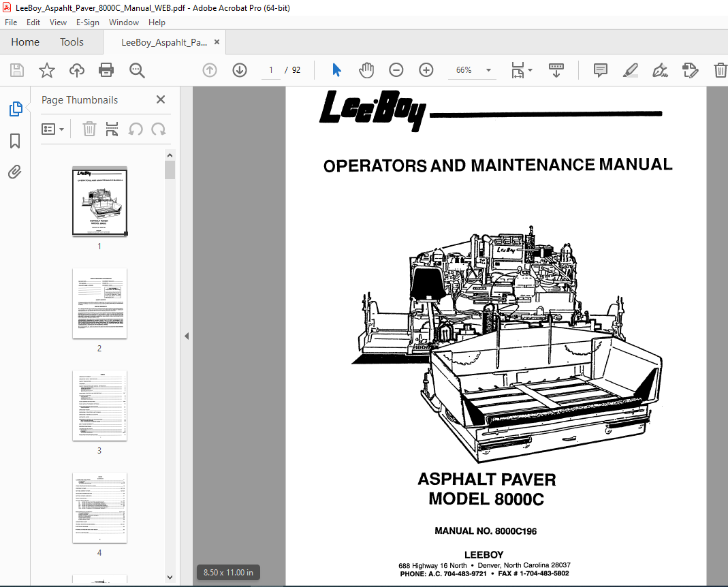The height and width of the screenshot is (587, 728).
Task: Click the thumbnails panel scrollbar handle
Action: tap(170, 170)
